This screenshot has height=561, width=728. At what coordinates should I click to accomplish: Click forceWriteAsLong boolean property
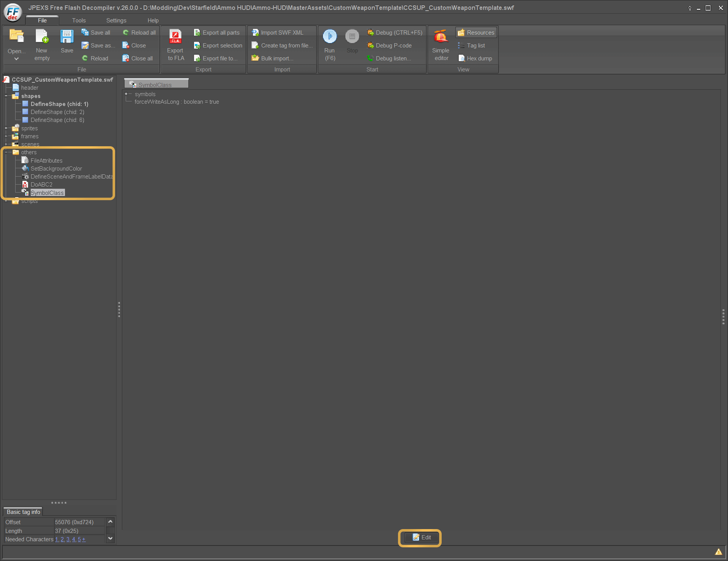point(177,102)
